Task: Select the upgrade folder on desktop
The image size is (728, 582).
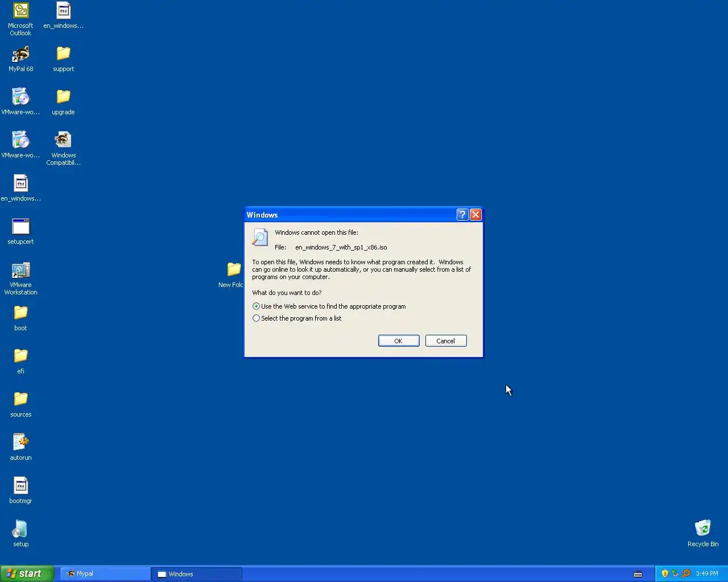Action: point(63,102)
